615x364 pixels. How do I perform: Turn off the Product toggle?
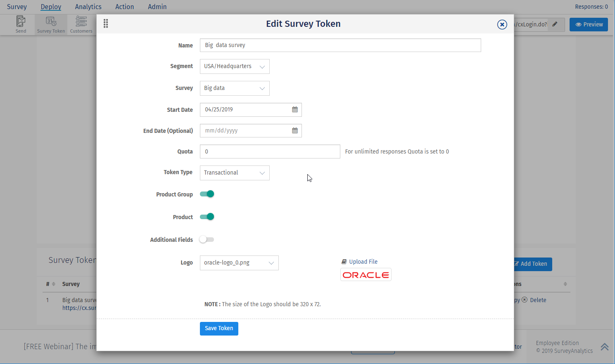click(207, 216)
